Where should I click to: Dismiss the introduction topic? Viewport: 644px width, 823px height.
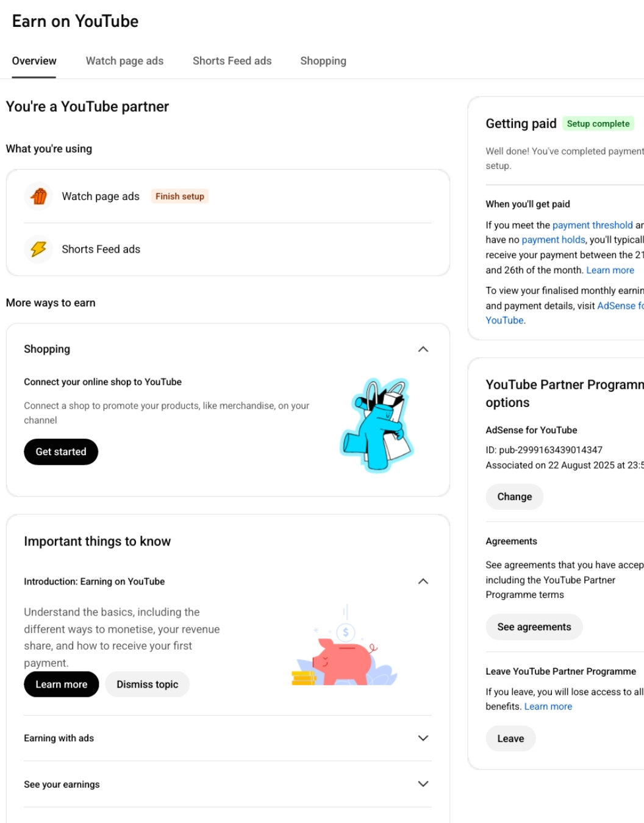148,685
